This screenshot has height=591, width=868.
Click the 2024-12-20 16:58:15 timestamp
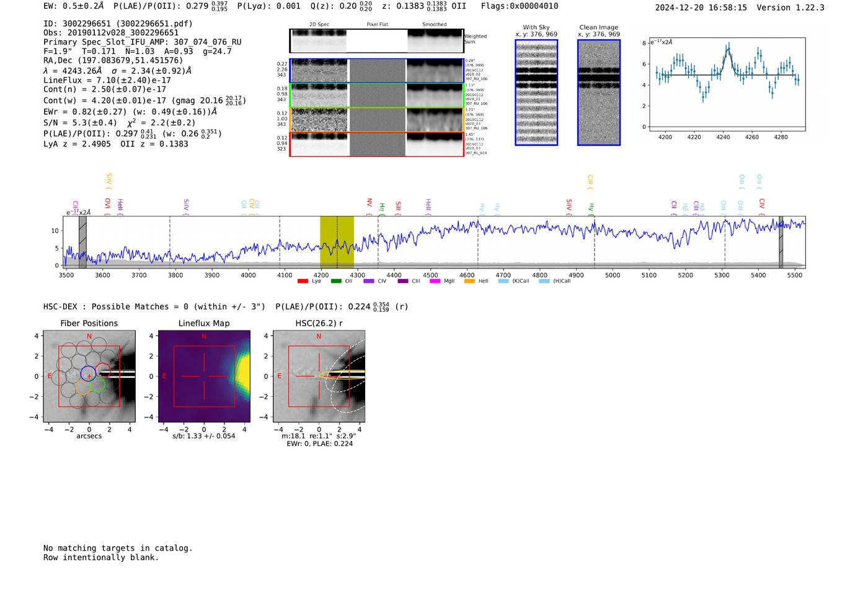coord(701,8)
